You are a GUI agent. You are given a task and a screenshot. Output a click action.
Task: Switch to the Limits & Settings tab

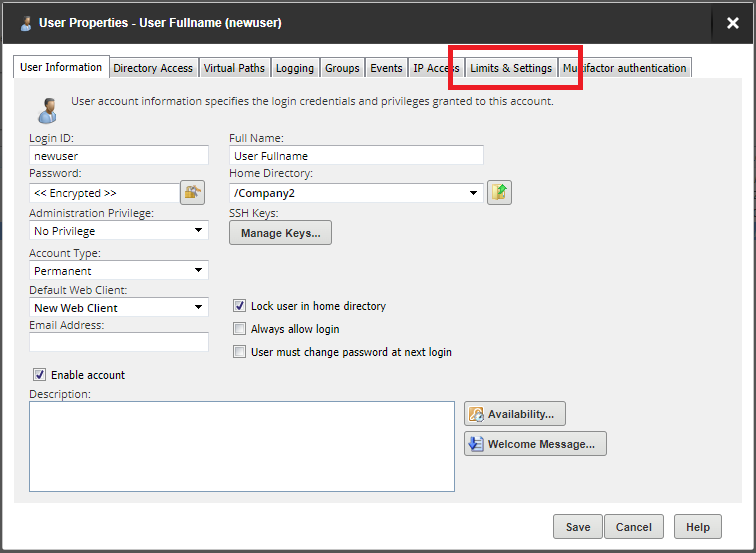[511, 68]
